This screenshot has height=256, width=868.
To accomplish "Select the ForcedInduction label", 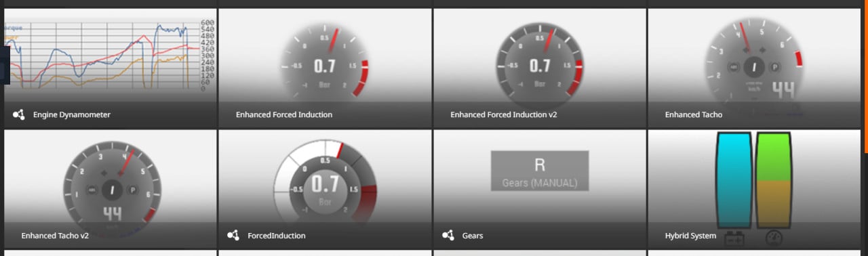I will (x=277, y=236).
